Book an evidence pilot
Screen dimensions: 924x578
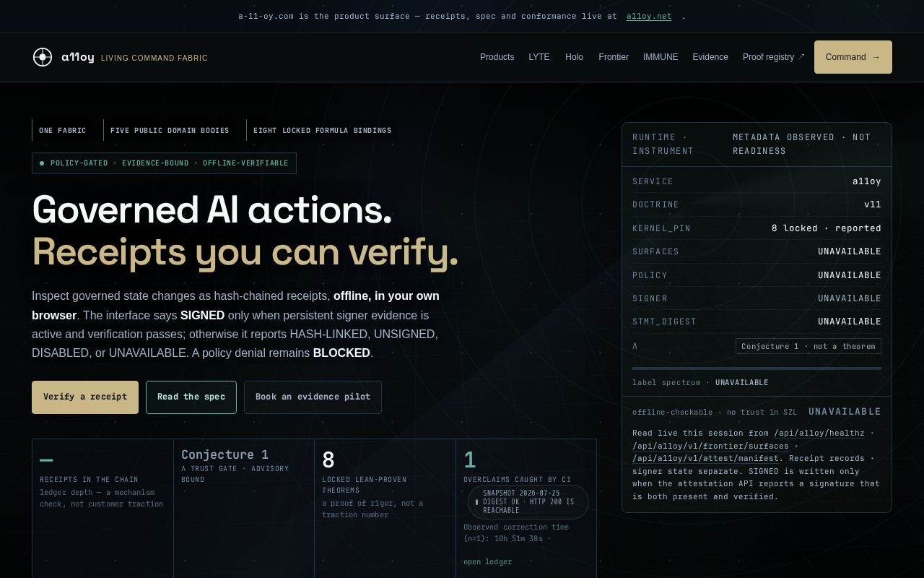coord(313,397)
